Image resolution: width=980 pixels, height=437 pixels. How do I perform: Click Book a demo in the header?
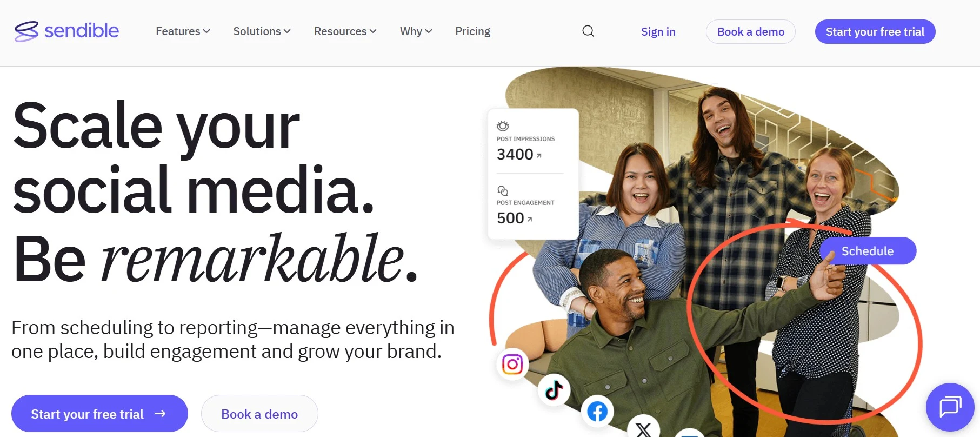click(751, 32)
